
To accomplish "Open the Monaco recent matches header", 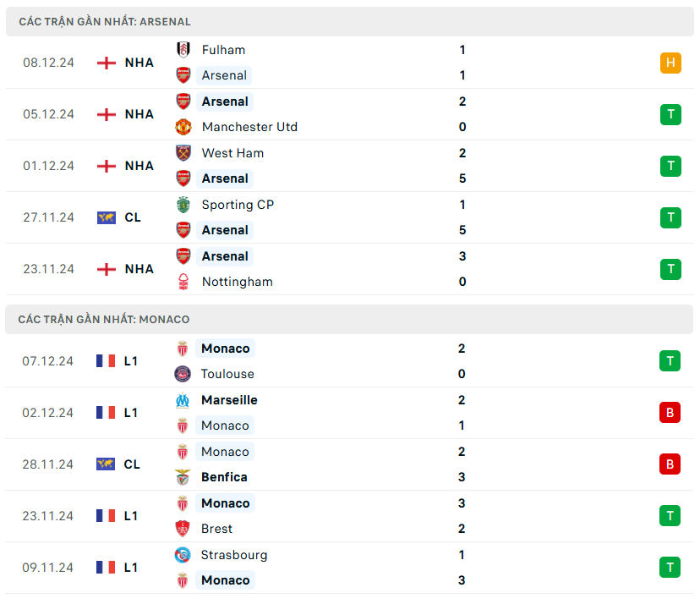I will (x=104, y=319).
